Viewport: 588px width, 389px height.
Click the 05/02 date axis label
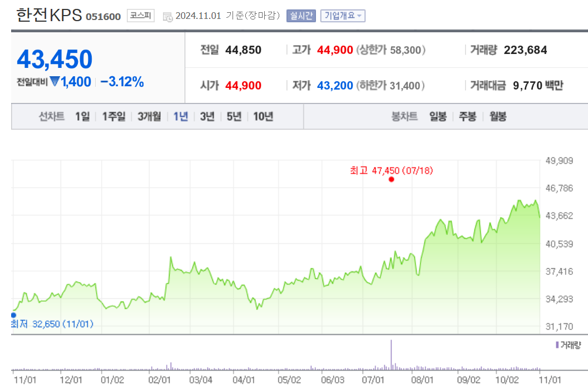(289, 380)
